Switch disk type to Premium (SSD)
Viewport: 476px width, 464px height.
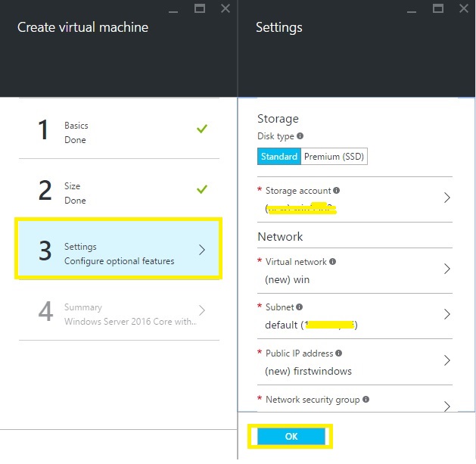[x=334, y=157]
